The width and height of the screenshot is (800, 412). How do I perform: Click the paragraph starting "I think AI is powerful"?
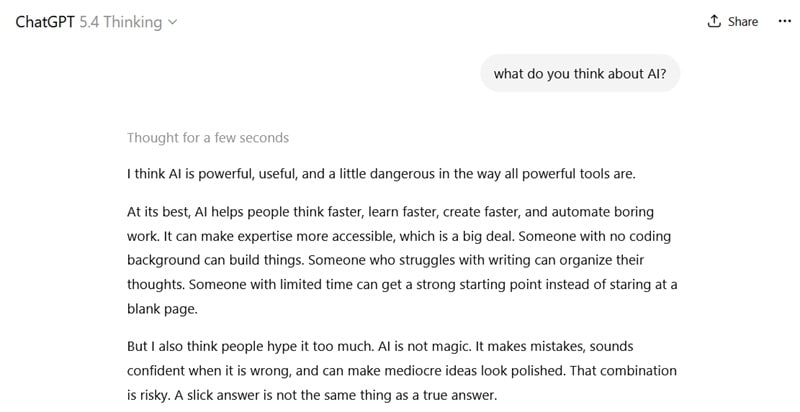coord(380,174)
